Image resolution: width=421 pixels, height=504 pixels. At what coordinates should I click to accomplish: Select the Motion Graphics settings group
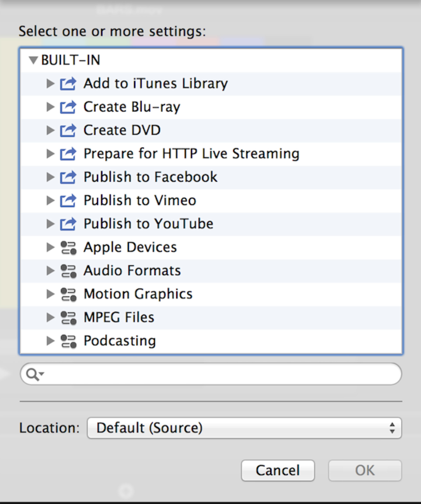coord(138,294)
